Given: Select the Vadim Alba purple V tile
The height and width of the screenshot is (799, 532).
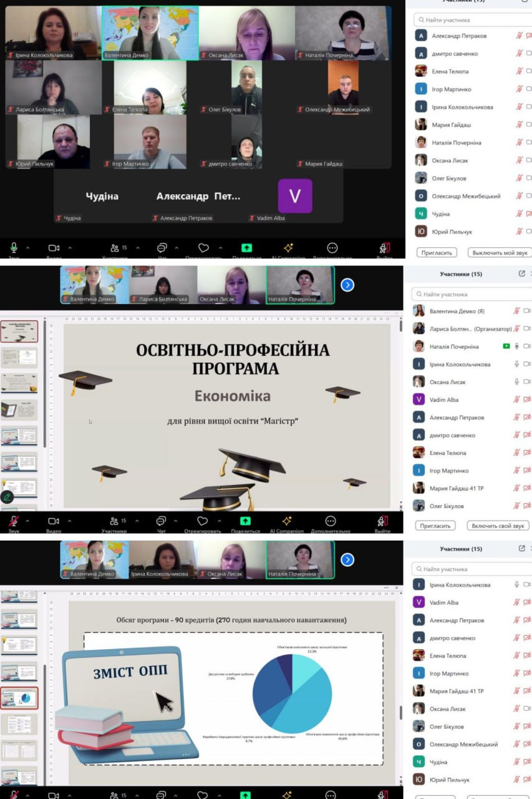Looking at the screenshot, I should click(x=295, y=196).
